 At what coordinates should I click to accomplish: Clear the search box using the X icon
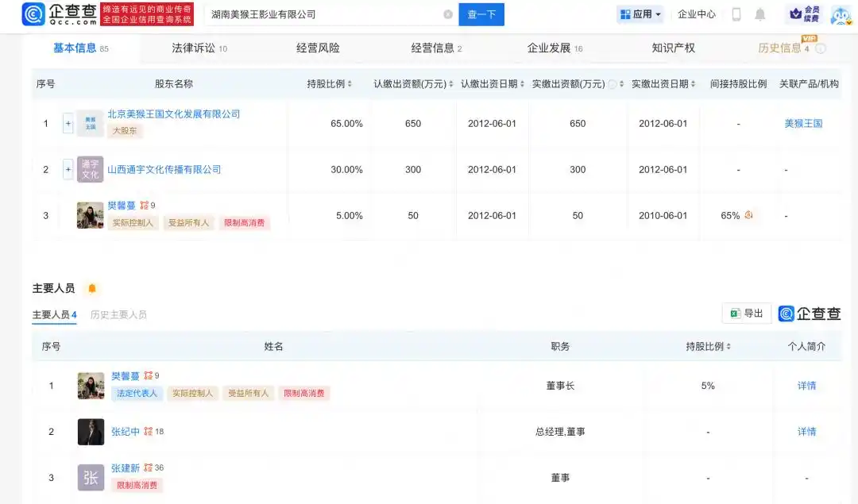(447, 13)
